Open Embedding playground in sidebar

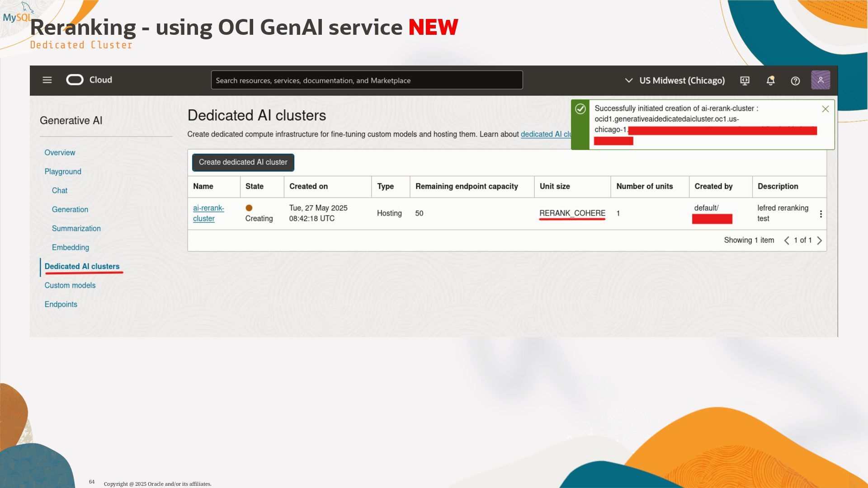[70, 248]
